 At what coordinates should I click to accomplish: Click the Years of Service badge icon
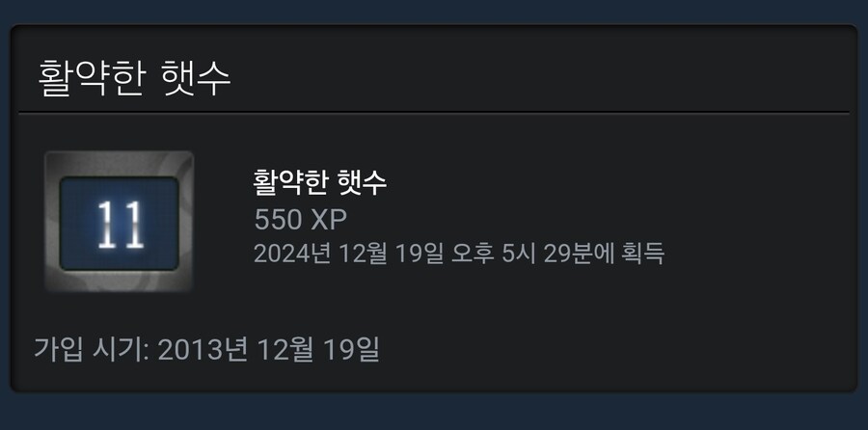click(x=119, y=222)
